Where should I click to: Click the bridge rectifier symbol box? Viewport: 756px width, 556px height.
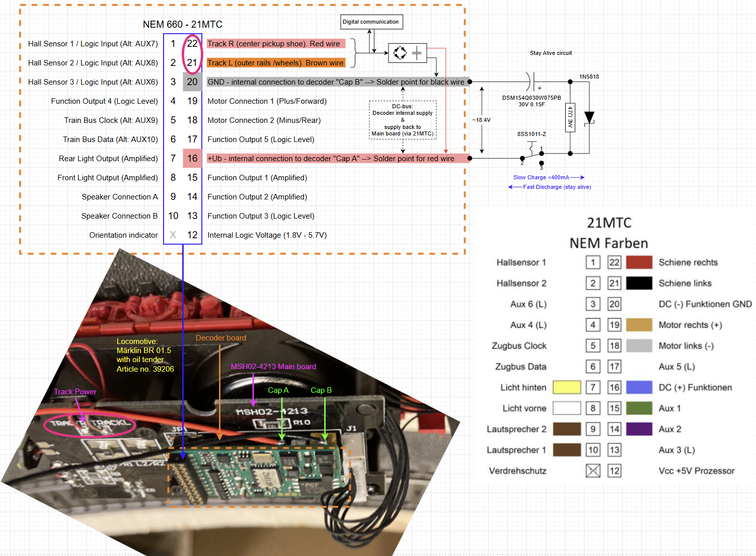(407, 53)
